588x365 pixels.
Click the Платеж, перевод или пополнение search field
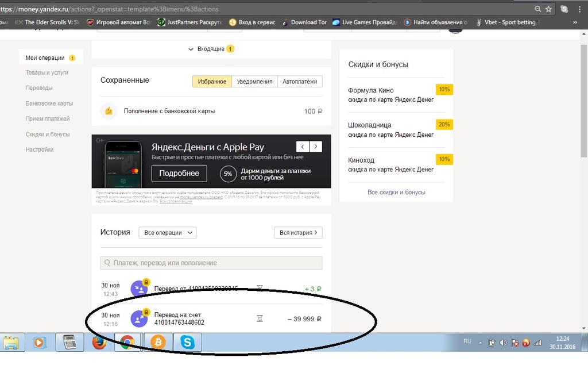tap(211, 263)
